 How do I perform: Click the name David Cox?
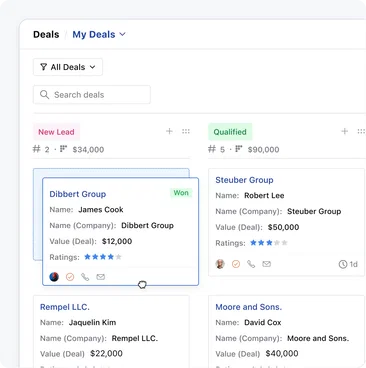point(263,323)
